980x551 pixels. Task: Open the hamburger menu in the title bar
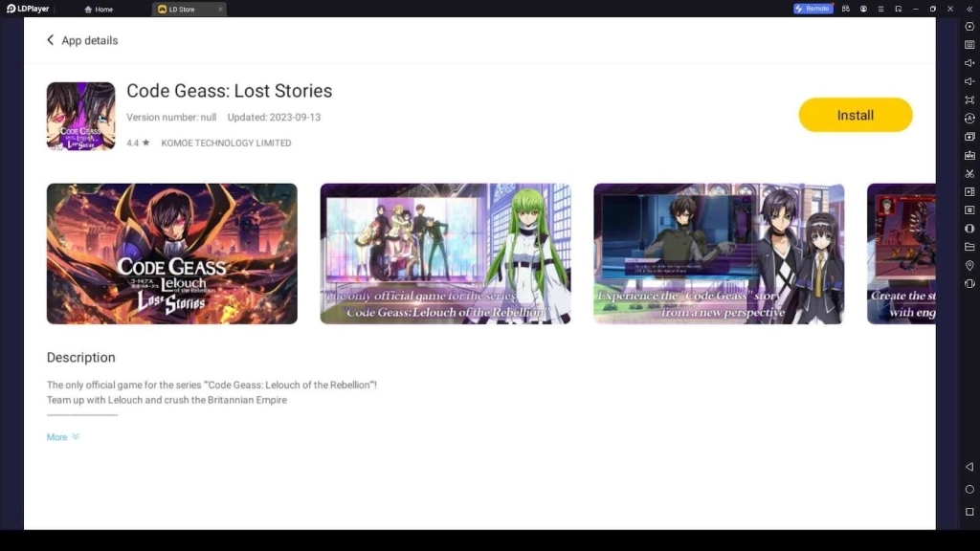[880, 9]
